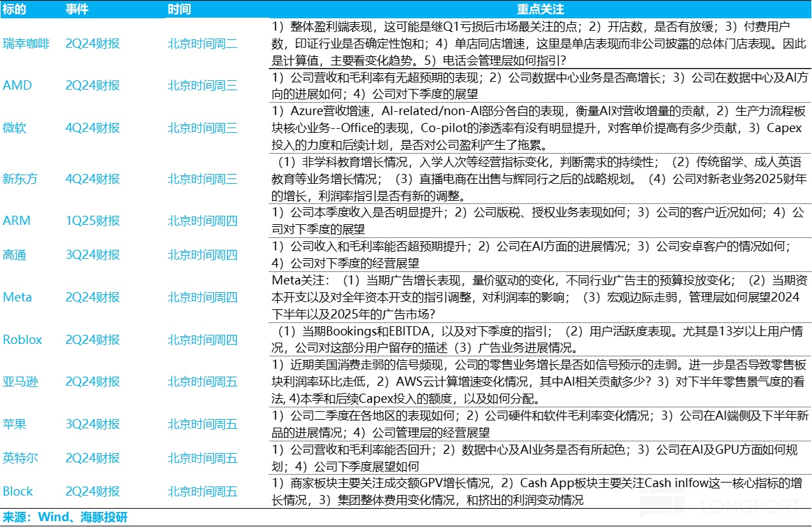Click 4Q24财报 in the 微软 row
The image size is (812, 527).
(x=93, y=127)
